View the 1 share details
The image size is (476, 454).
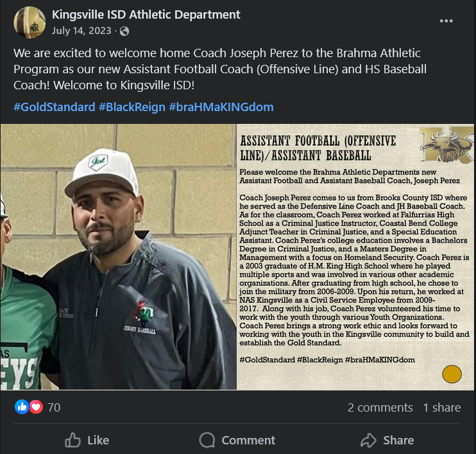pyautogui.click(x=442, y=408)
